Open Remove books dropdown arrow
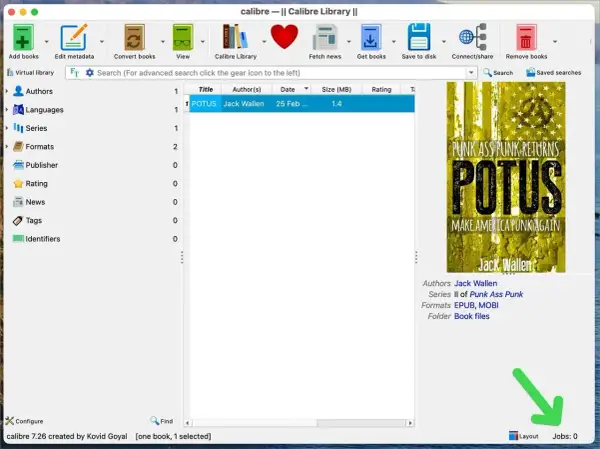The width and height of the screenshot is (600, 449). pyautogui.click(x=555, y=41)
